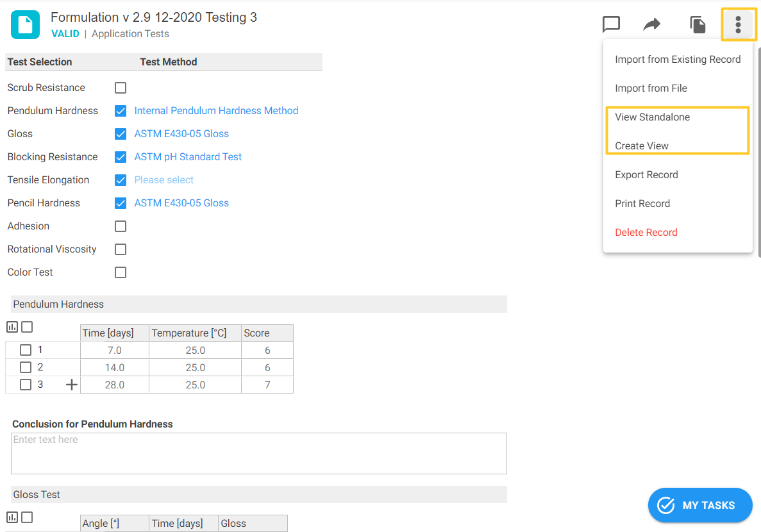The width and height of the screenshot is (761, 532).
Task: Click Temperature cell in row 1
Action: [x=195, y=351]
